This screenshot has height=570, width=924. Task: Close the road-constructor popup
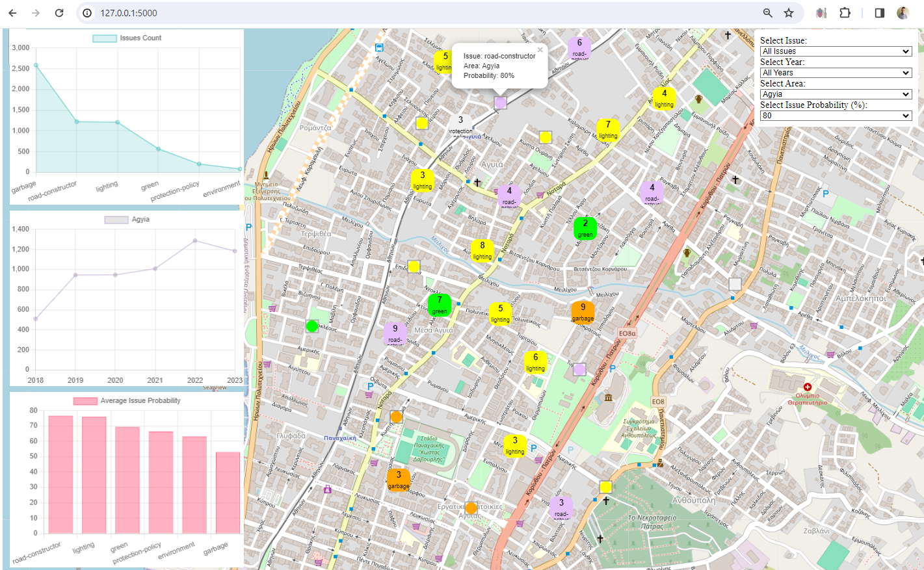pyautogui.click(x=540, y=49)
